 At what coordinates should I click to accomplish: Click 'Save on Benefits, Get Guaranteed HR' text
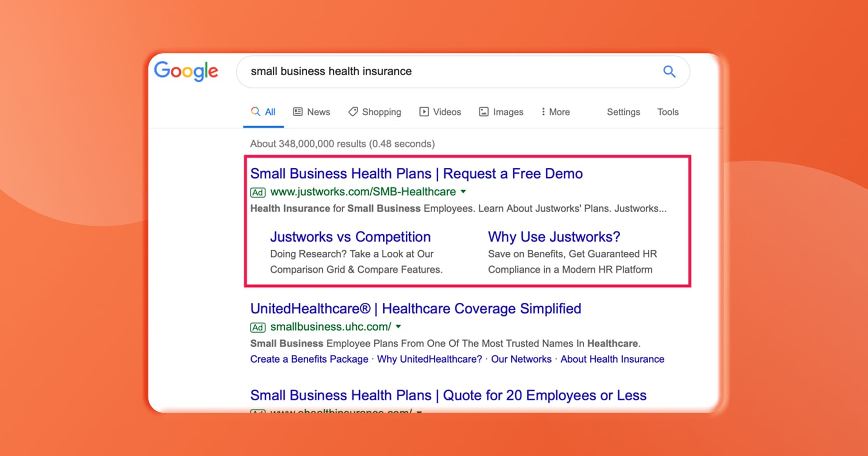point(572,254)
